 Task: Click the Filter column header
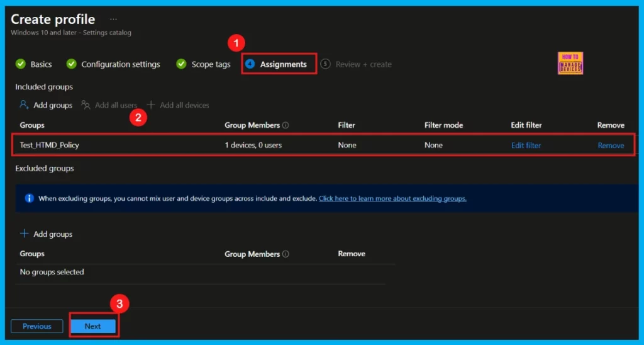pos(347,125)
